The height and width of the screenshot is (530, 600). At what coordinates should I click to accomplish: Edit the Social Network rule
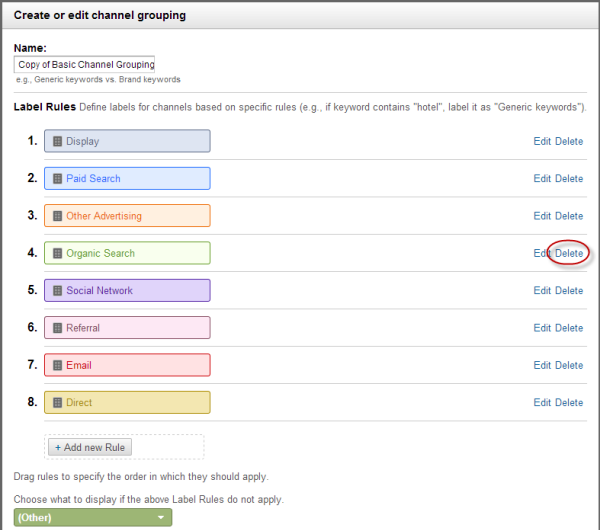tap(541, 291)
